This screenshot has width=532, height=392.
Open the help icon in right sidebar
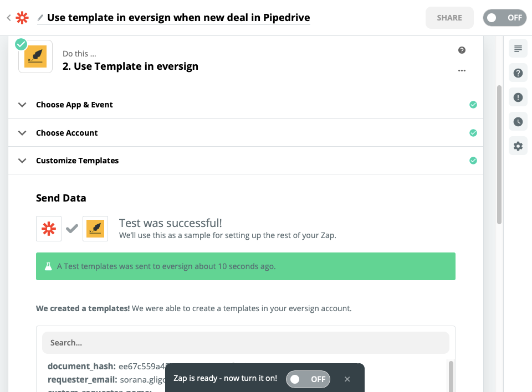(x=518, y=73)
